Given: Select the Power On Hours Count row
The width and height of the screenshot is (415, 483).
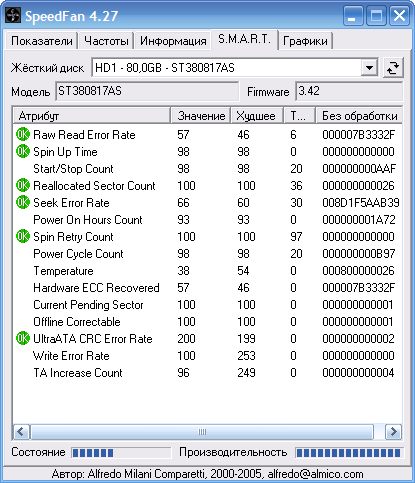Looking at the screenshot, I should [207, 219].
